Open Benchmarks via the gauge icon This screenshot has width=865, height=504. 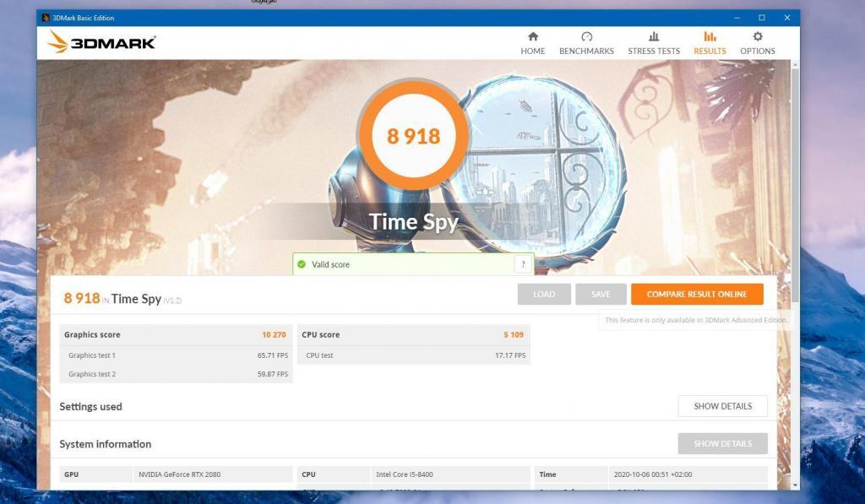586,37
